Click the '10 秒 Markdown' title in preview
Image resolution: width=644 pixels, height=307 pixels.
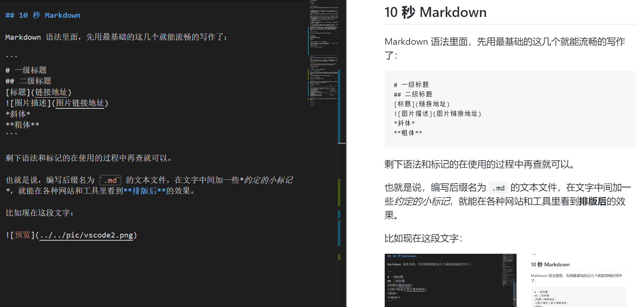click(x=435, y=12)
